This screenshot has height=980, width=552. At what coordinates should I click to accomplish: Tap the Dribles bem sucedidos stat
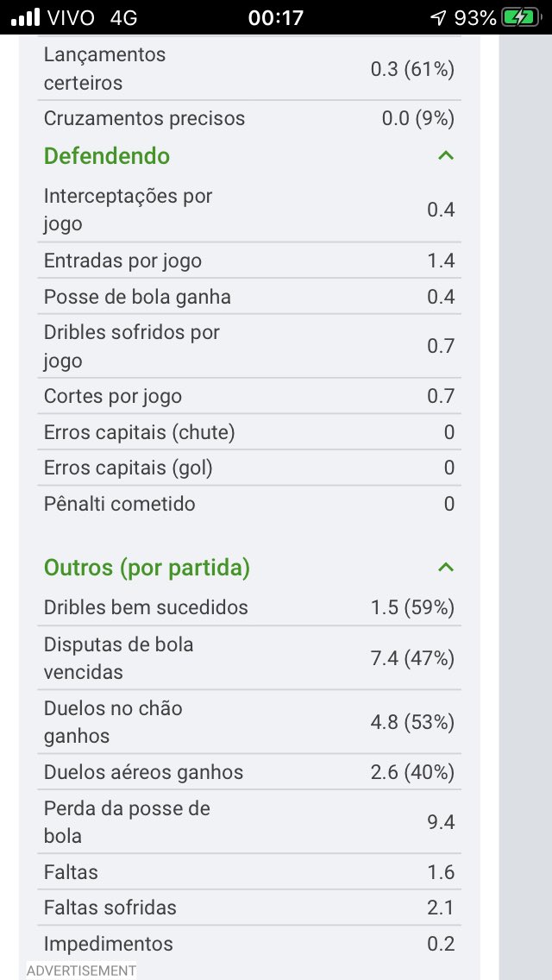[x=248, y=607]
